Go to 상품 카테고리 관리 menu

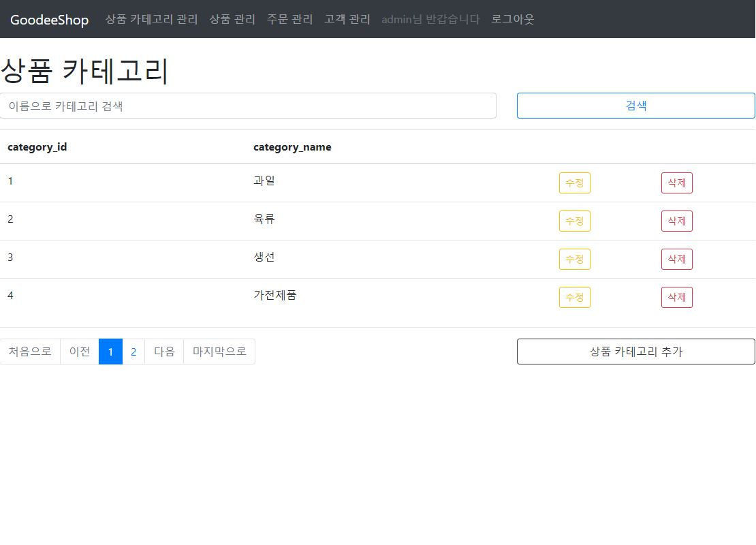[151, 19]
